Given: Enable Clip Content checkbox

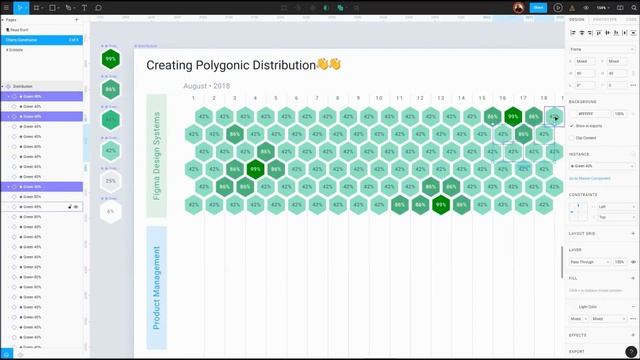Looking at the screenshot, I should pos(572,138).
